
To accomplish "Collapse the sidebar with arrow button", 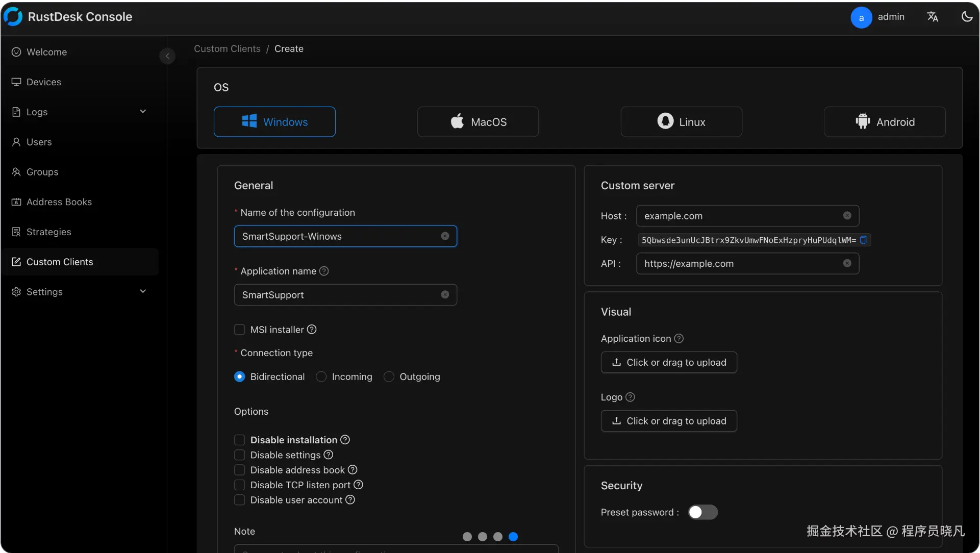I will (167, 56).
